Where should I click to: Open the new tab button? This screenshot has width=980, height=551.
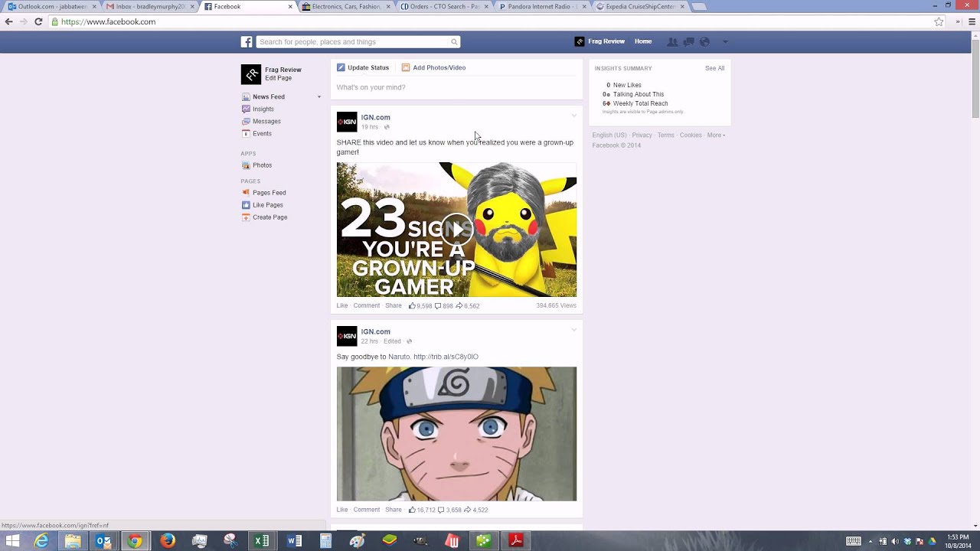tap(699, 7)
